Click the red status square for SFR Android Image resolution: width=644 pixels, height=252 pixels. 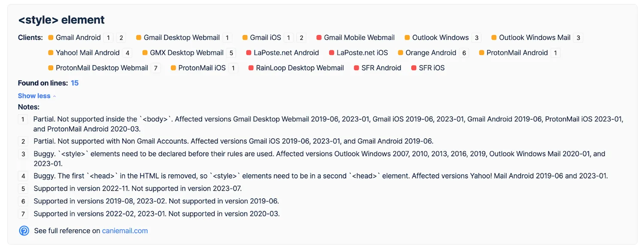tap(356, 68)
